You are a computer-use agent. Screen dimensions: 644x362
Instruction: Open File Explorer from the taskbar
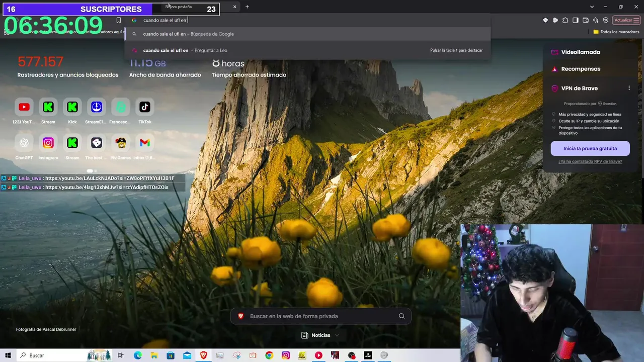tap(154, 355)
